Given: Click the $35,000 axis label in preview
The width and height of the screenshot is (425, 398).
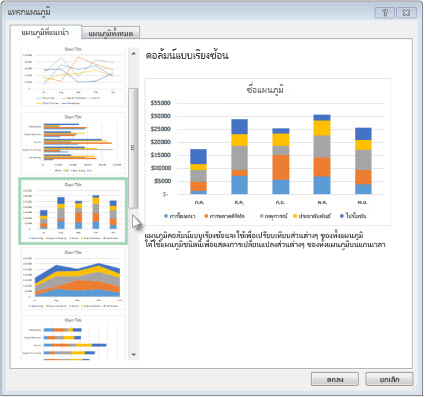Looking at the screenshot, I should [160, 103].
